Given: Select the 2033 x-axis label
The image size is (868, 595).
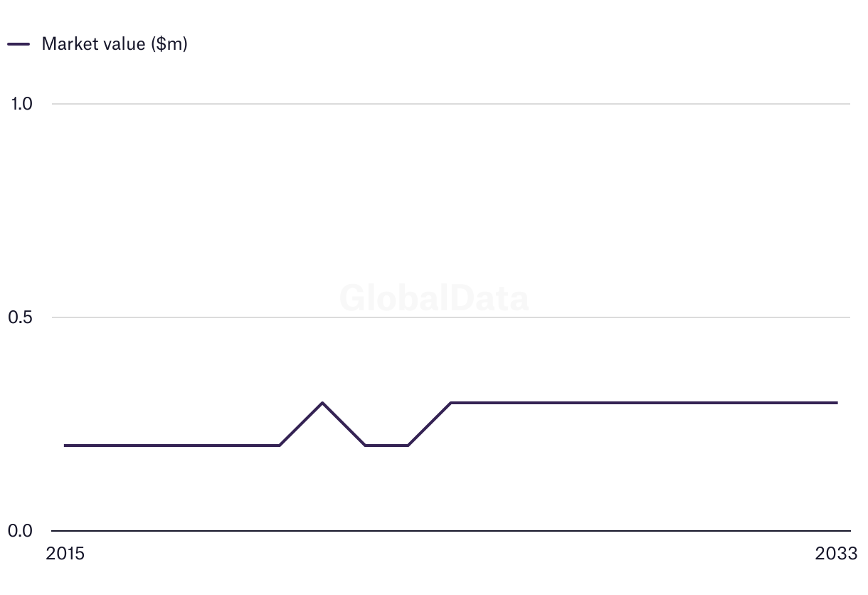Looking at the screenshot, I should click(x=837, y=554).
